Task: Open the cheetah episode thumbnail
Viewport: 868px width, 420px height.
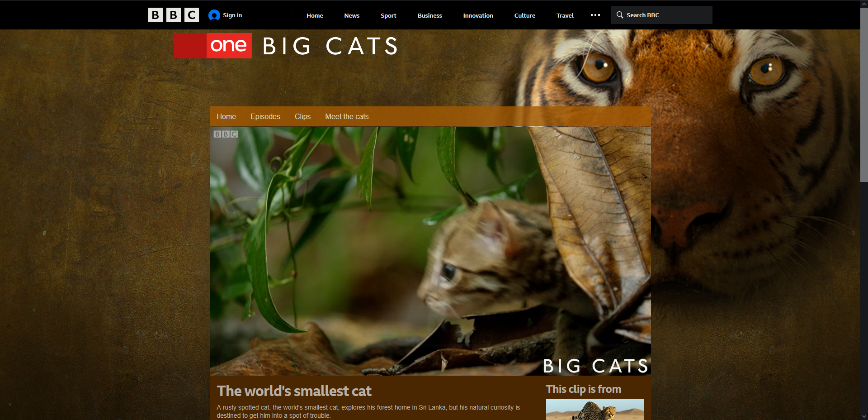Action: coord(595,410)
